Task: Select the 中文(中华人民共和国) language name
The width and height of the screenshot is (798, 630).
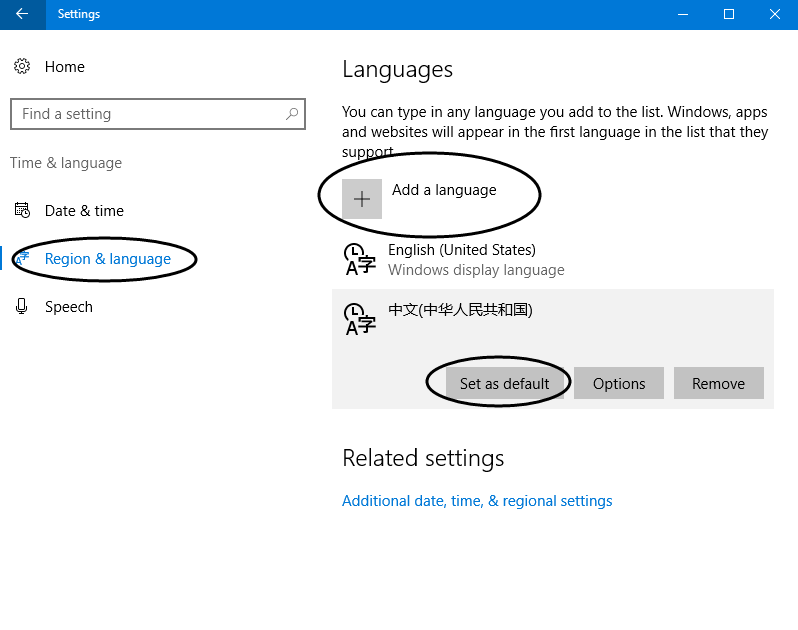Action: 460,309
